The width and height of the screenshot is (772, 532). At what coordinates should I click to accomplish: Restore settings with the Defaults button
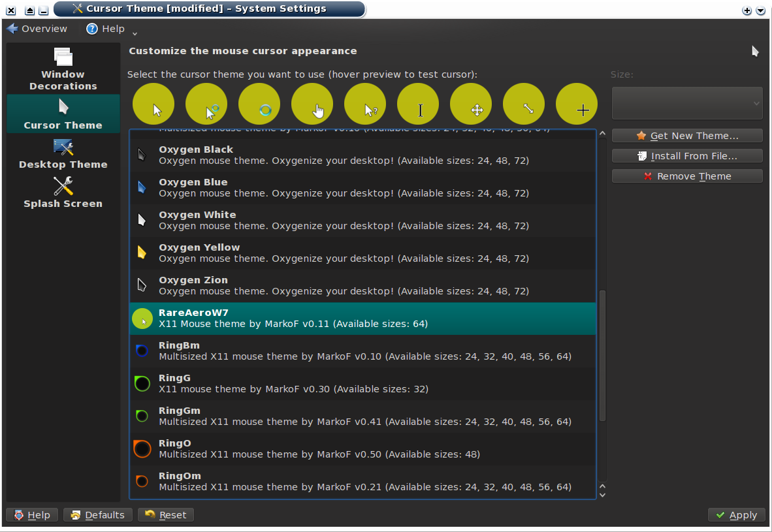point(97,515)
